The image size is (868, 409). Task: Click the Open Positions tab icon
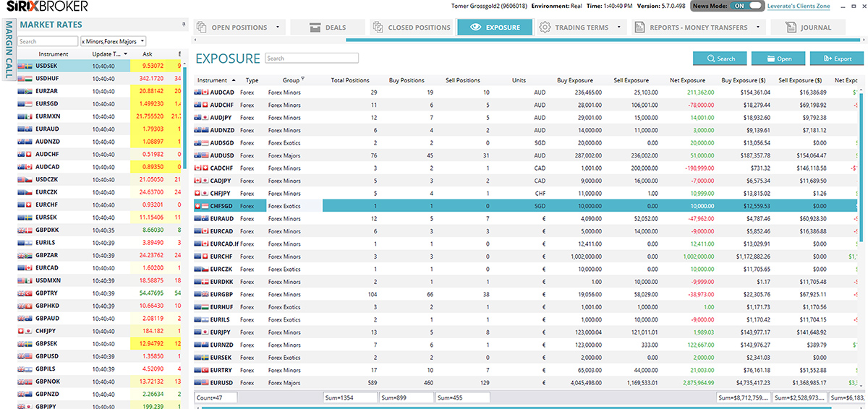[x=203, y=27]
